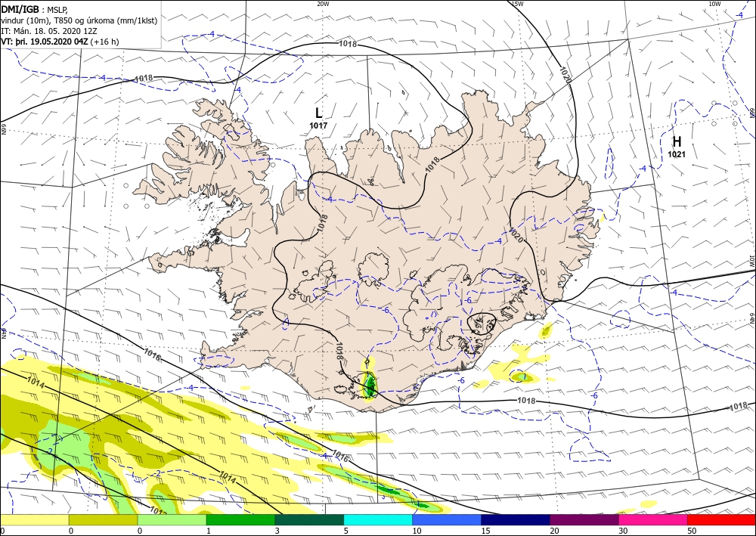
Task: Click the '10W' label on top edge
Action: coord(714,4)
